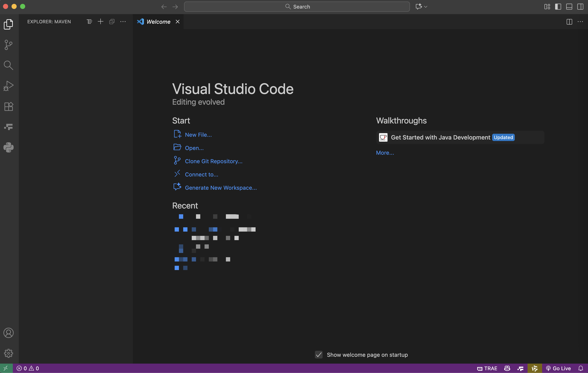Open the Run and Debug view

point(9,86)
